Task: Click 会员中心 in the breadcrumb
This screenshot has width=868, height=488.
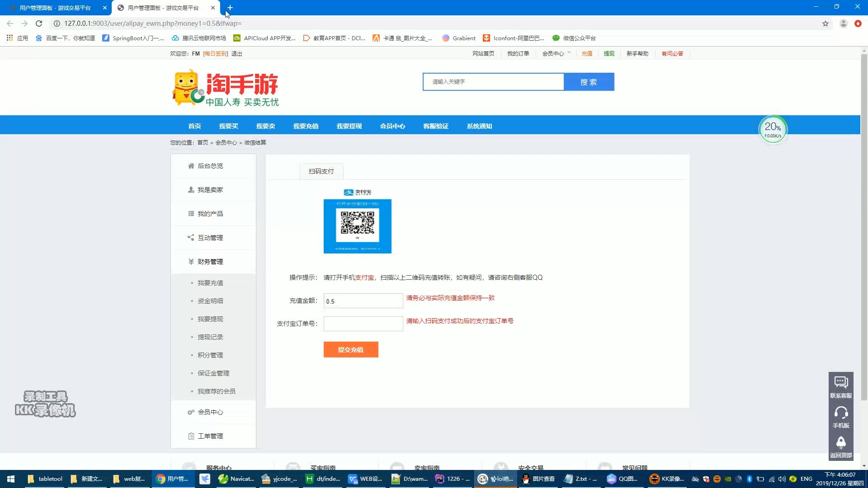Action: point(226,142)
